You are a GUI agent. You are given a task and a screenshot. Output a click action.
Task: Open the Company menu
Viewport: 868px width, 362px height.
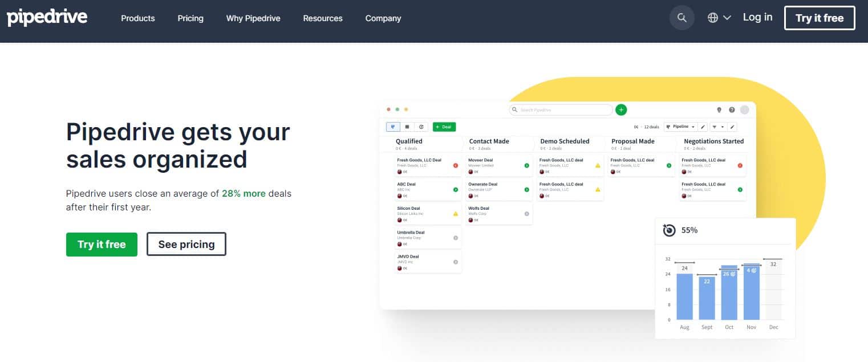(x=383, y=18)
